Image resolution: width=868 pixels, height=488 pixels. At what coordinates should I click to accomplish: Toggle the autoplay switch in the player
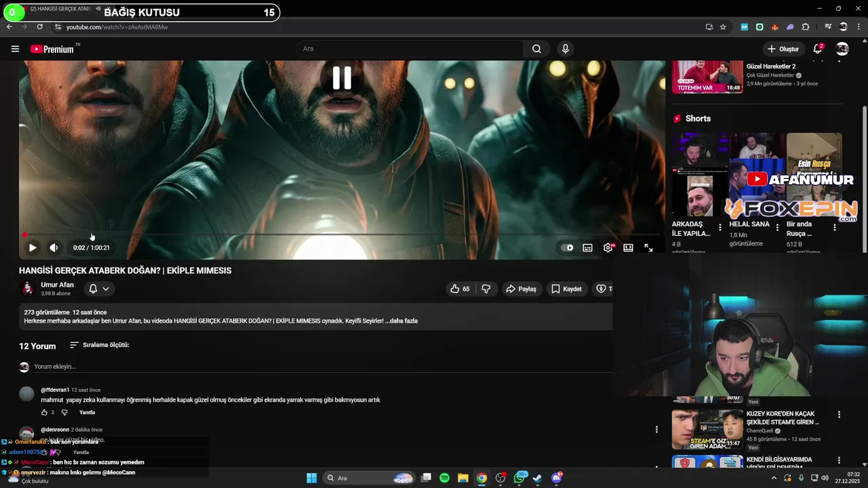click(x=567, y=248)
